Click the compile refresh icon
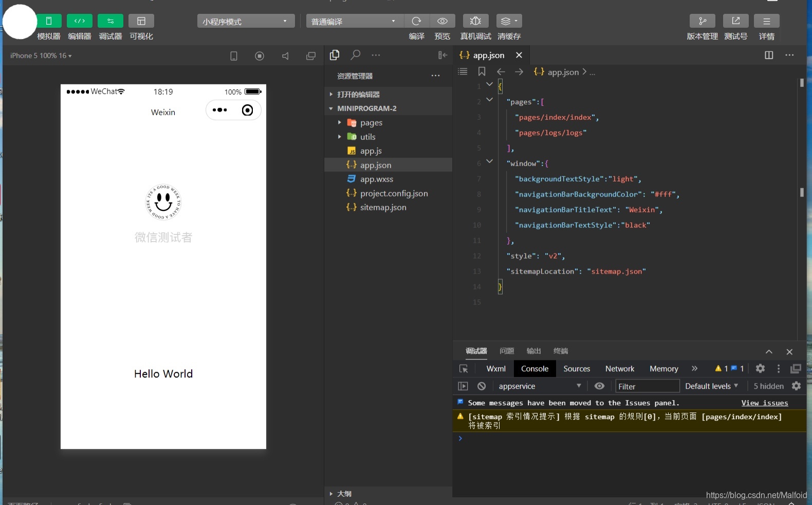 (x=416, y=21)
